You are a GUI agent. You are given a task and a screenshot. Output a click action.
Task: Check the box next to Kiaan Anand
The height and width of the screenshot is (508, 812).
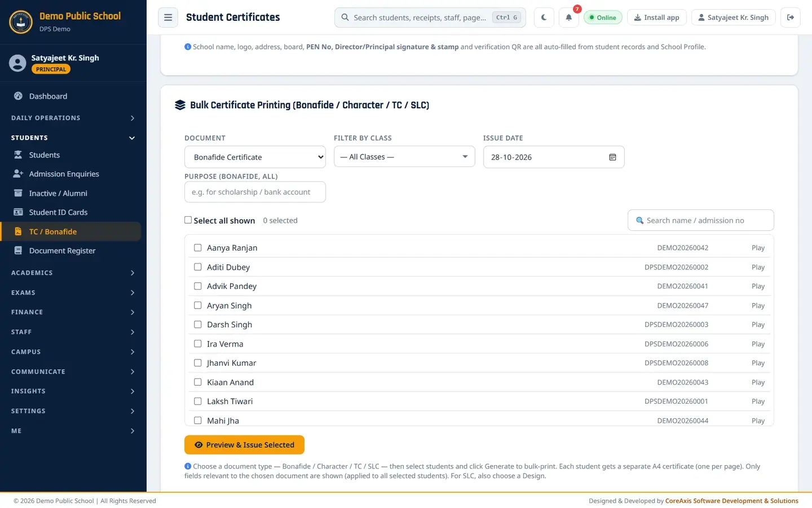[198, 382]
